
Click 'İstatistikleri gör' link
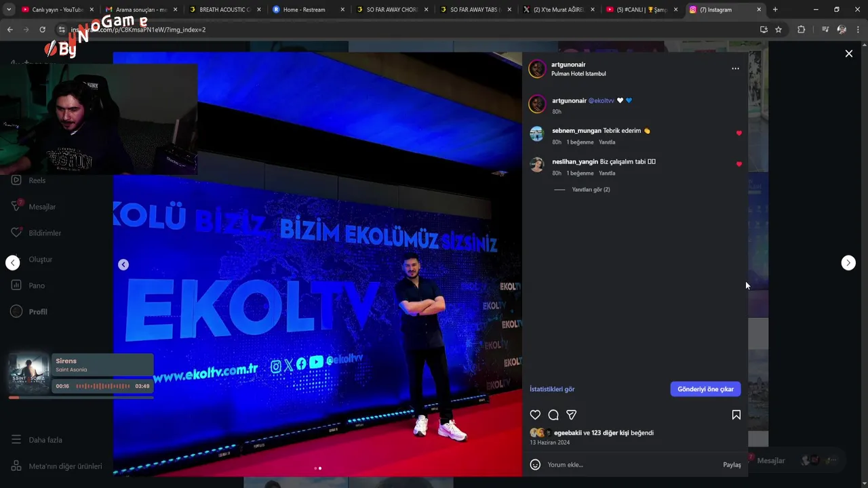[552, 389]
